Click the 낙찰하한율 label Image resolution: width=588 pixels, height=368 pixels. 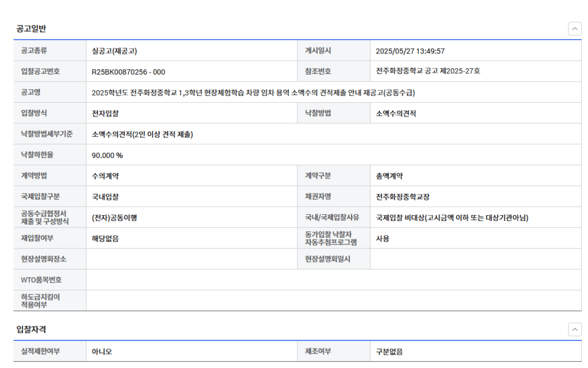point(37,155)
